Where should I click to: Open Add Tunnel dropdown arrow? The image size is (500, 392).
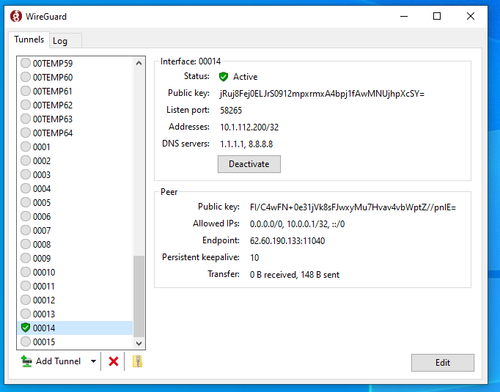pyautogui.click(x=93, y=361)
